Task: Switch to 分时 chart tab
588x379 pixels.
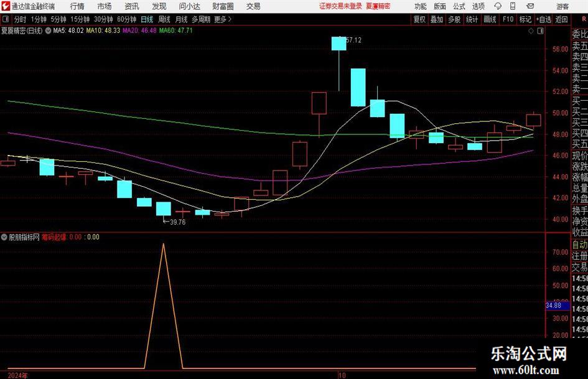Action: [x=20, y=19]
